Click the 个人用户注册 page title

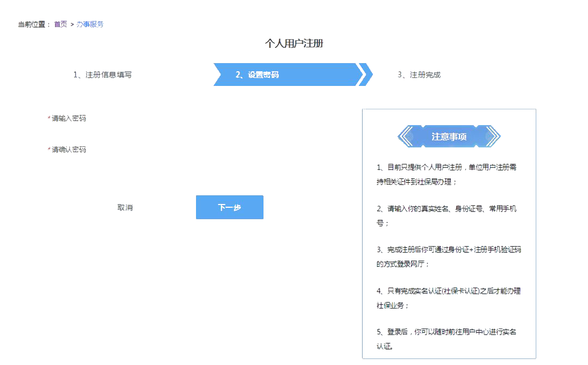(x=293, y=44)
